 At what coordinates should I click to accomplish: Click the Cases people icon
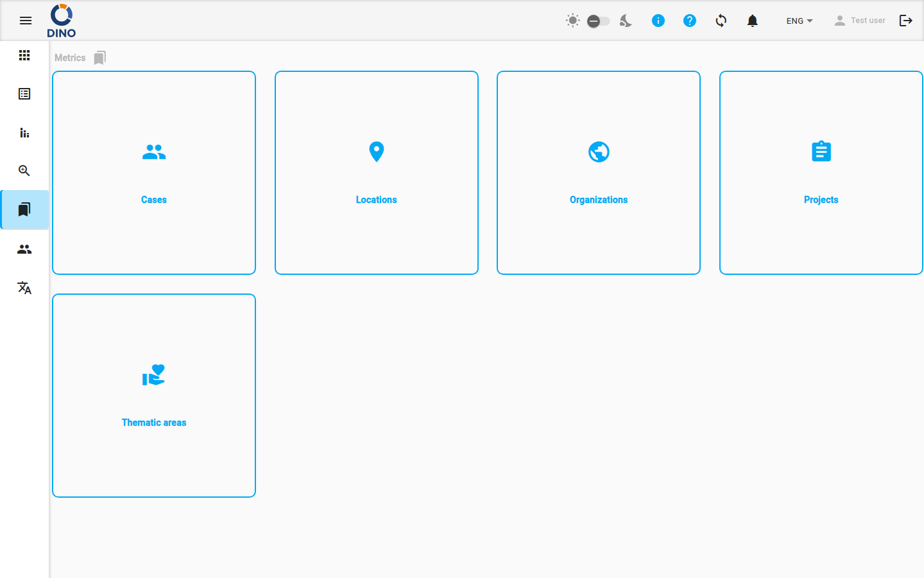(154, 152)
